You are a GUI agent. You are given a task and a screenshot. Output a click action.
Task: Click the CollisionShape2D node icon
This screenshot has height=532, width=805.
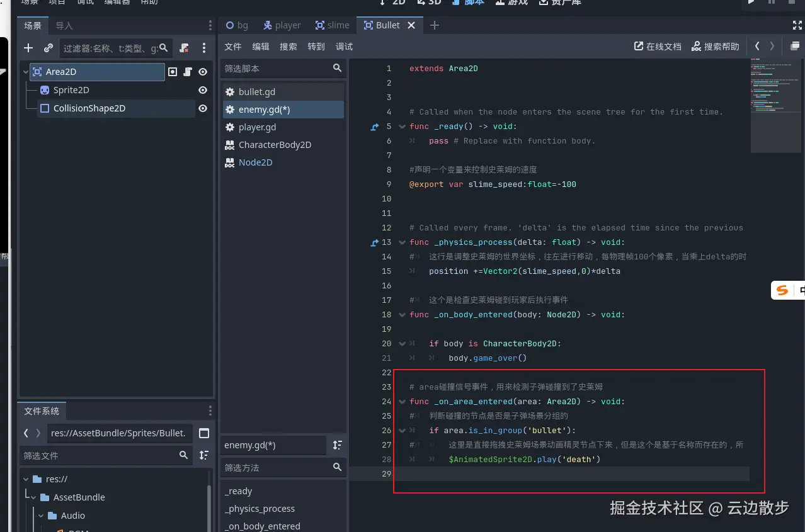pos(45,108)
